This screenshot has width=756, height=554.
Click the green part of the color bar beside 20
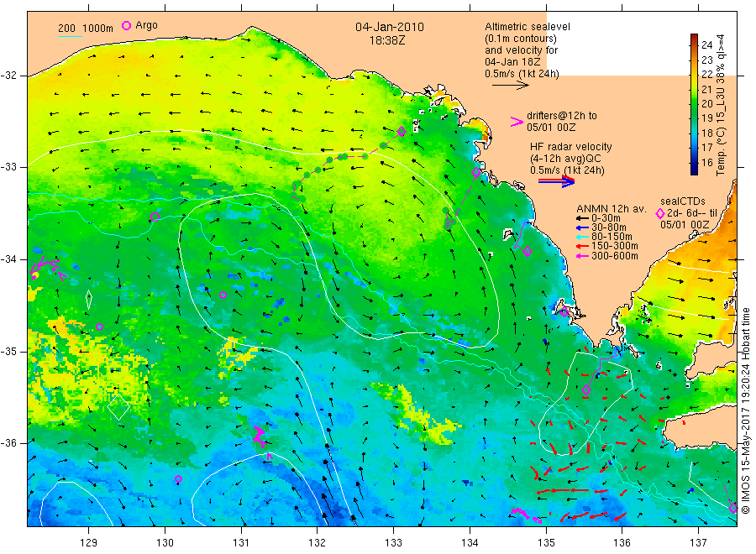click(694, 103)
